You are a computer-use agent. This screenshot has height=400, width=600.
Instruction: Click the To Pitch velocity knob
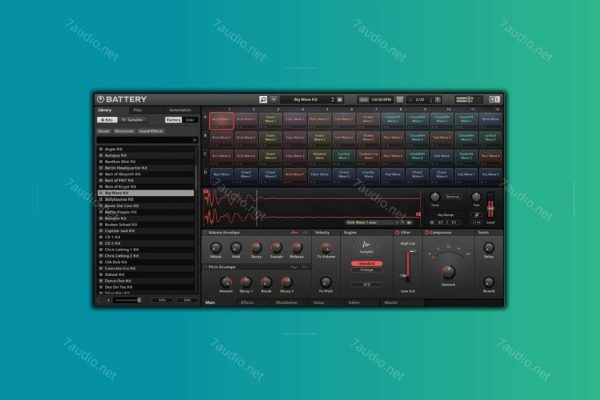(325, 282)
